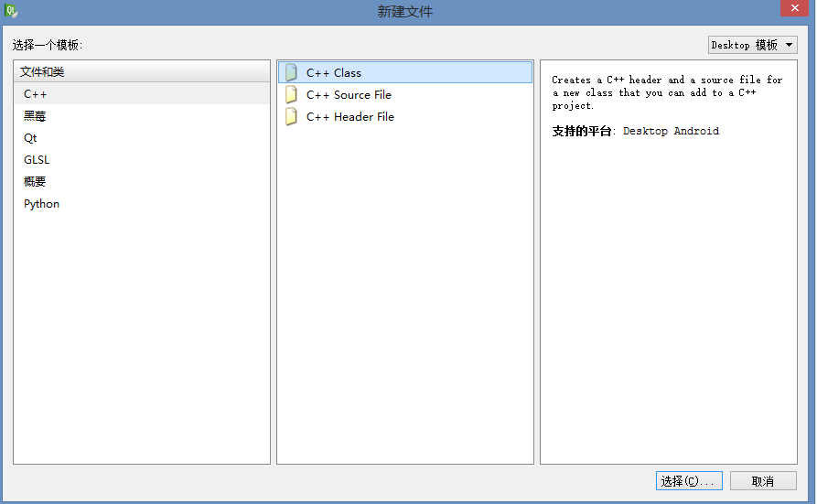
Task: Click the 取消 button
Action: (x=763, y=480)
